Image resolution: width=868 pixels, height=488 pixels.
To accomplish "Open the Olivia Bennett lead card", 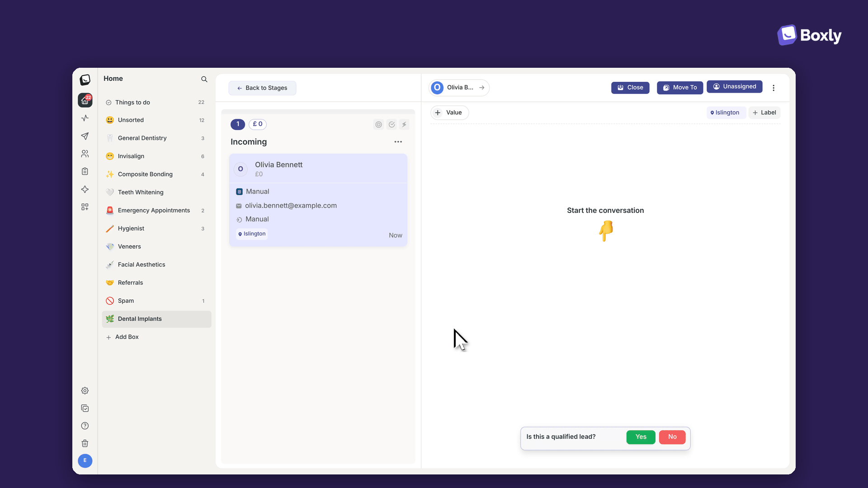I will coord(318,200).
